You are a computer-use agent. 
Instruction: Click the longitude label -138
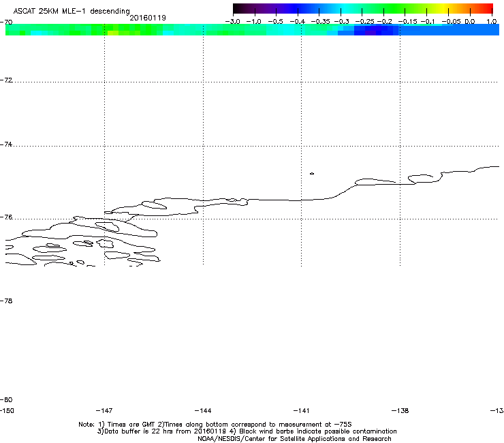[x=400, y=411]
